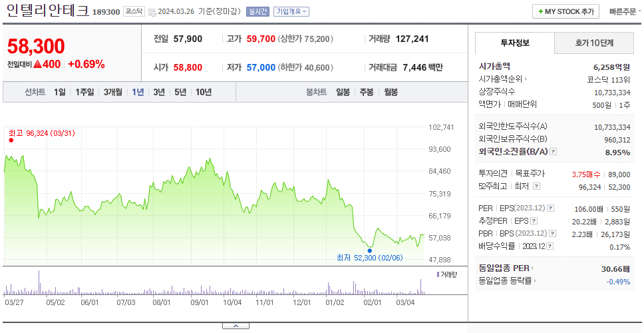Image resolution: width=644 pixels, height=333 pixels.
Task: Select the 3개월 line chart period
Action: pos(112,93)
